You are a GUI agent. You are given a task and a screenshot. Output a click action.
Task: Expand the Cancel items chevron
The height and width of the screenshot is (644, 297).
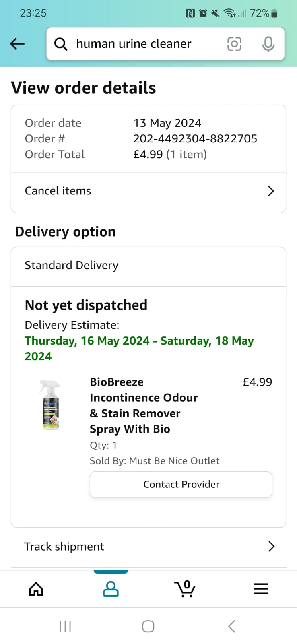pyautogui.click(x=271, y=191)
